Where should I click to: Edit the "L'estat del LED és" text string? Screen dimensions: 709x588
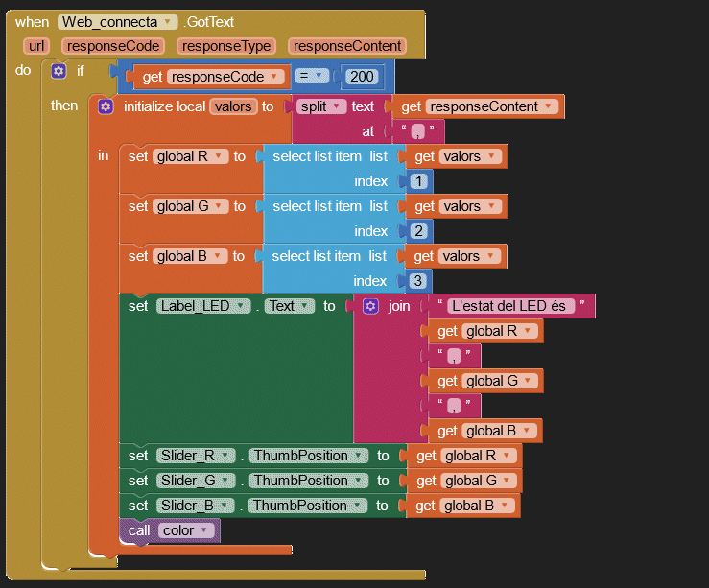512,306
